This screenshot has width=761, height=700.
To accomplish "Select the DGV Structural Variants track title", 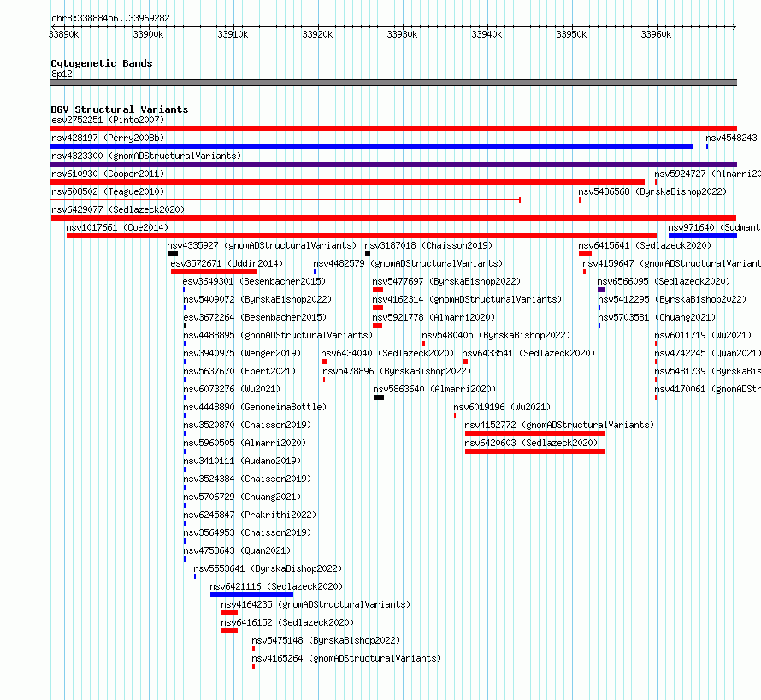I will point(120,109).
